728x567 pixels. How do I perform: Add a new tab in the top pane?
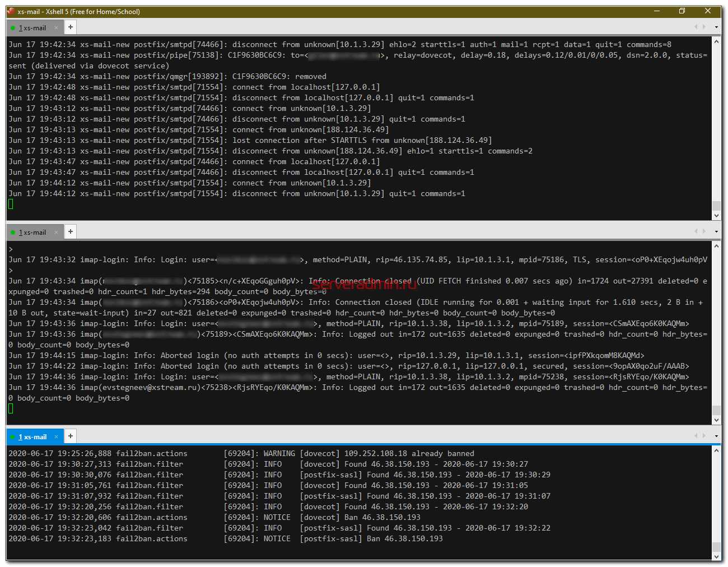71,27
